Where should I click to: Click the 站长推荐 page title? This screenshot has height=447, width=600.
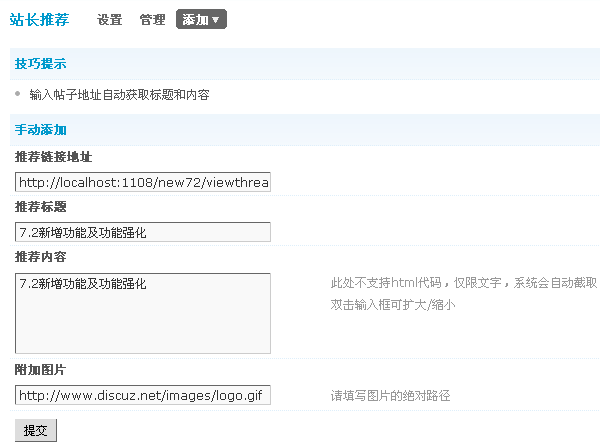pos(40,19)
